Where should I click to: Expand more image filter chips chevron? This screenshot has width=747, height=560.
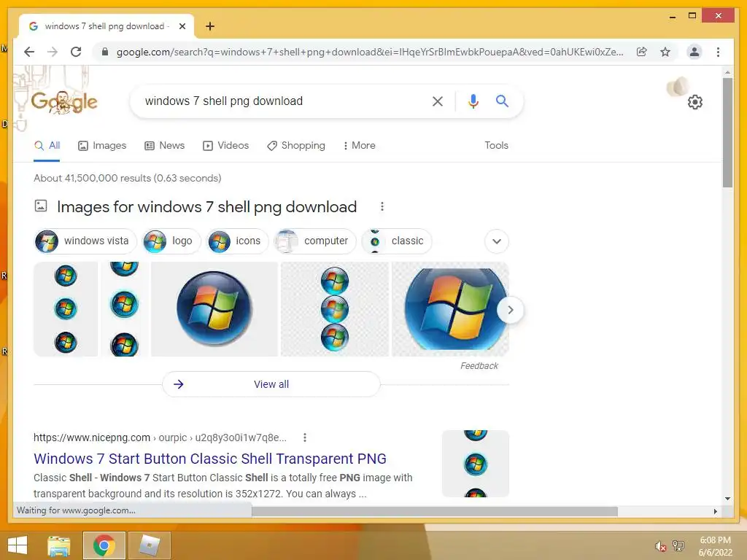(496, 241)
